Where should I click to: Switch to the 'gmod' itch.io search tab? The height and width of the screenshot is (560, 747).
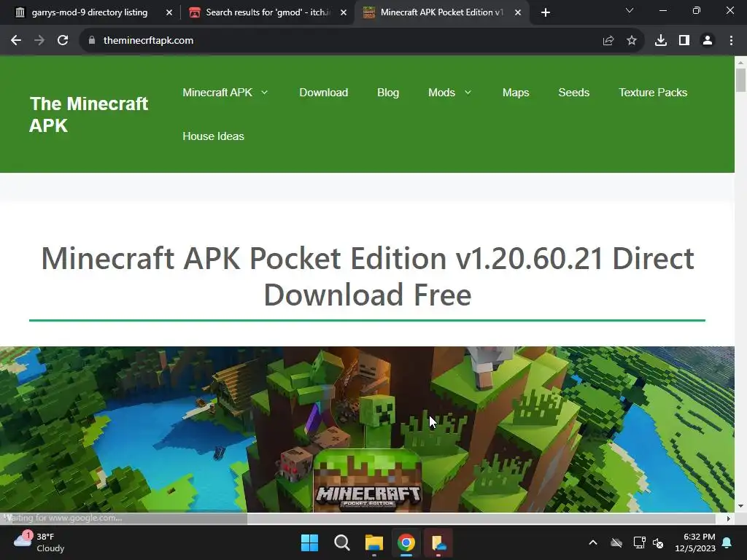click(267, 12)
